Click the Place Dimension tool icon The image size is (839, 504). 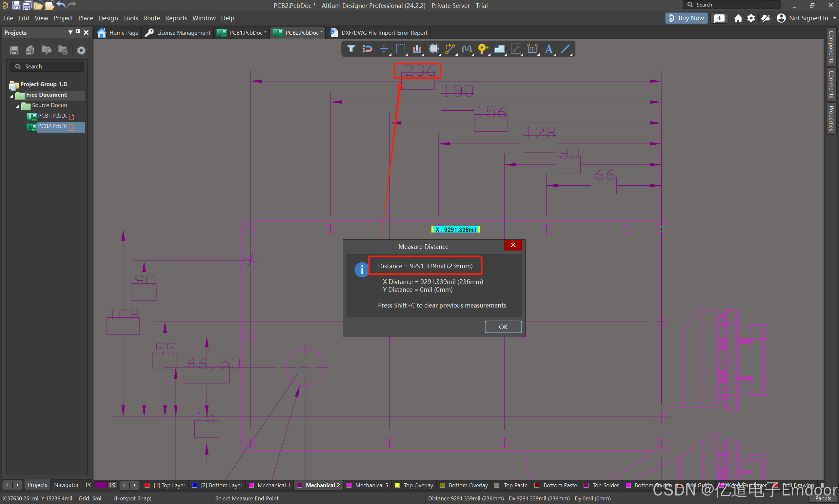532,49
